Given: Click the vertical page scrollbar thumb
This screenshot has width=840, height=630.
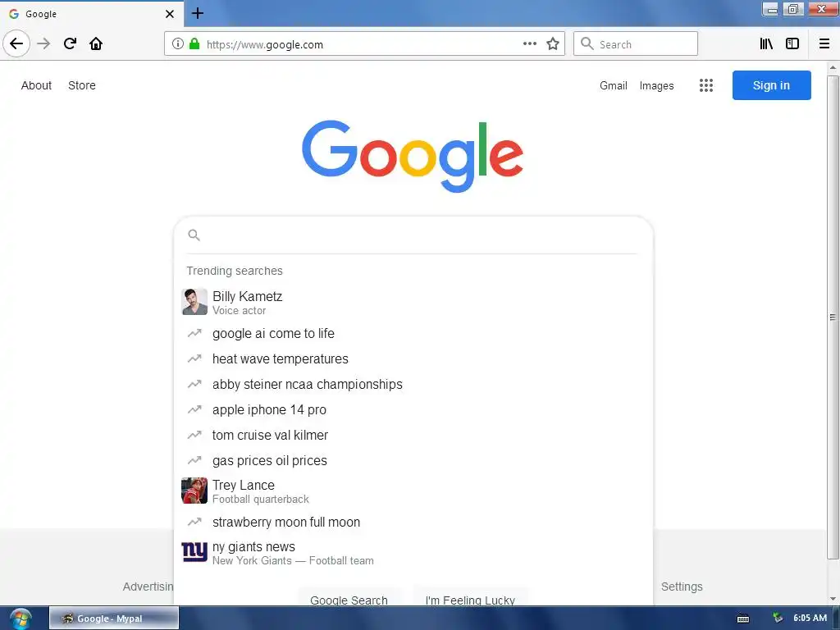Looking at the screenshot, I should 833,317.
